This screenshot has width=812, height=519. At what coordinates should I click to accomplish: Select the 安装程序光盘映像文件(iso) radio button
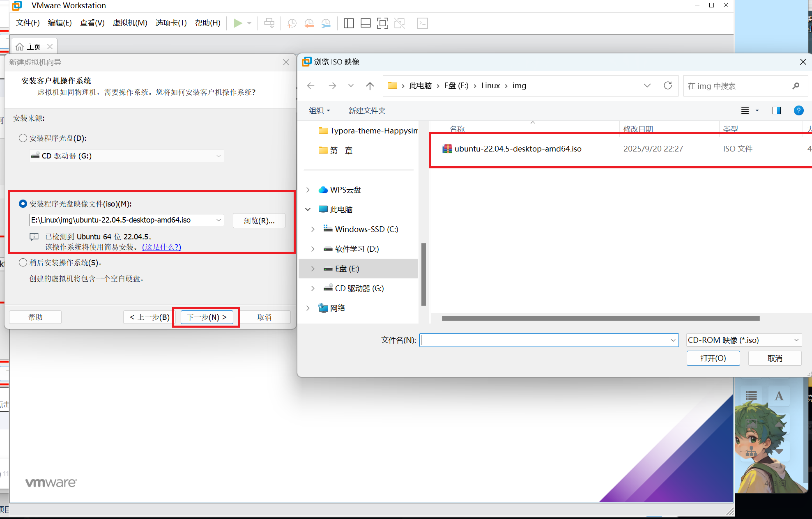[x=23, y=203]
